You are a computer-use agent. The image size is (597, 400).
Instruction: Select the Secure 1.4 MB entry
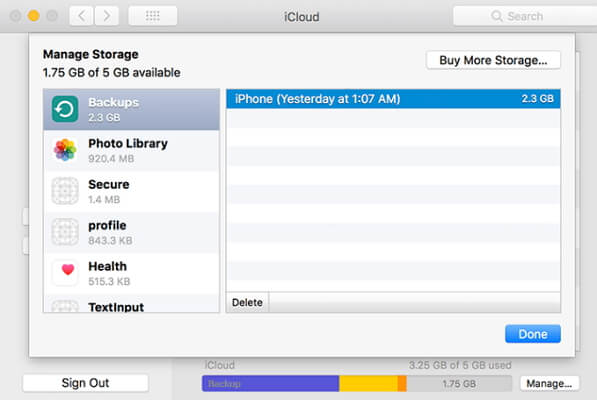click(x=131, y=191)
